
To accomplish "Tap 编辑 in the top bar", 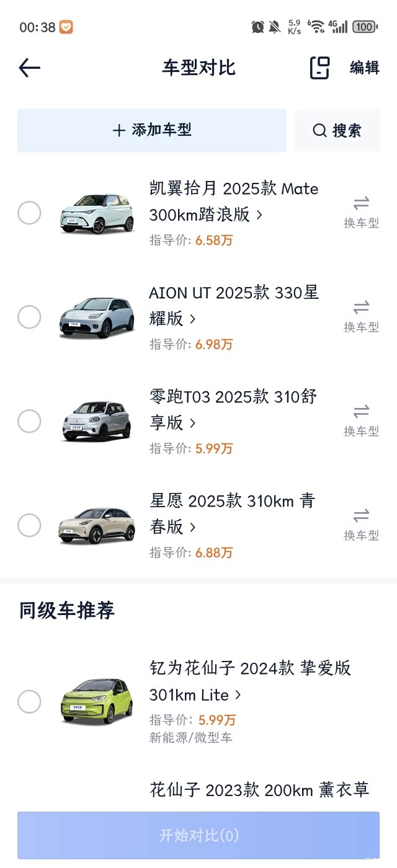I will coord(364,68).
